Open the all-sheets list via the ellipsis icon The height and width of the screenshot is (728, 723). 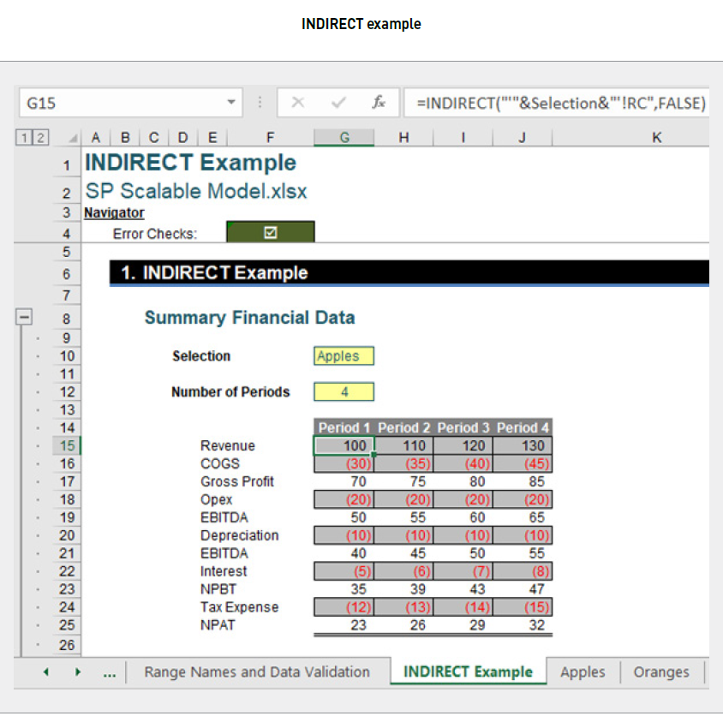[109, 672]
